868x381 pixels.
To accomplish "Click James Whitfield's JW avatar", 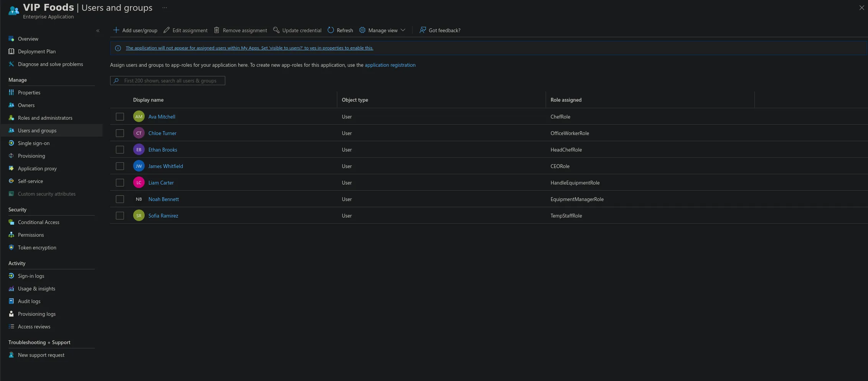I will coord(139,166).
